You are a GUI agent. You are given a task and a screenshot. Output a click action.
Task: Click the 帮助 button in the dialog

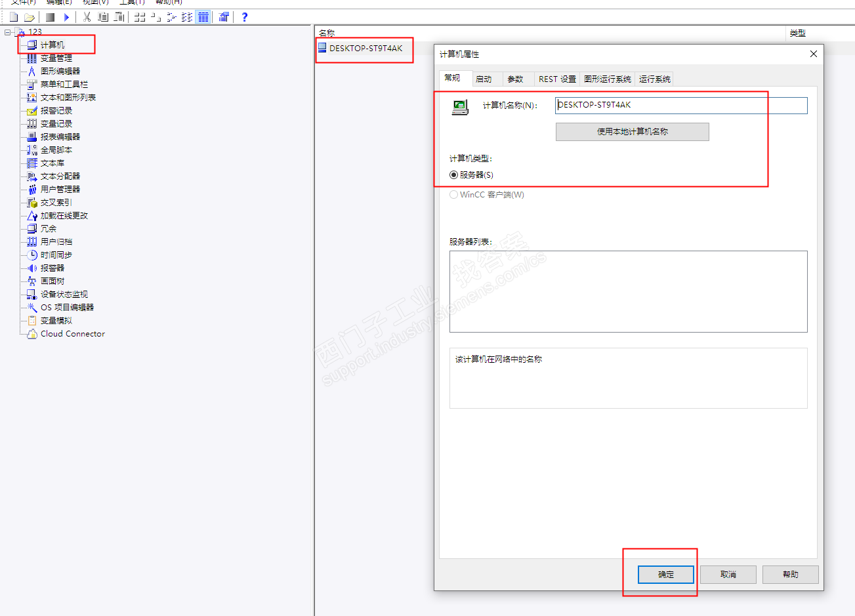tap(791, 575)
